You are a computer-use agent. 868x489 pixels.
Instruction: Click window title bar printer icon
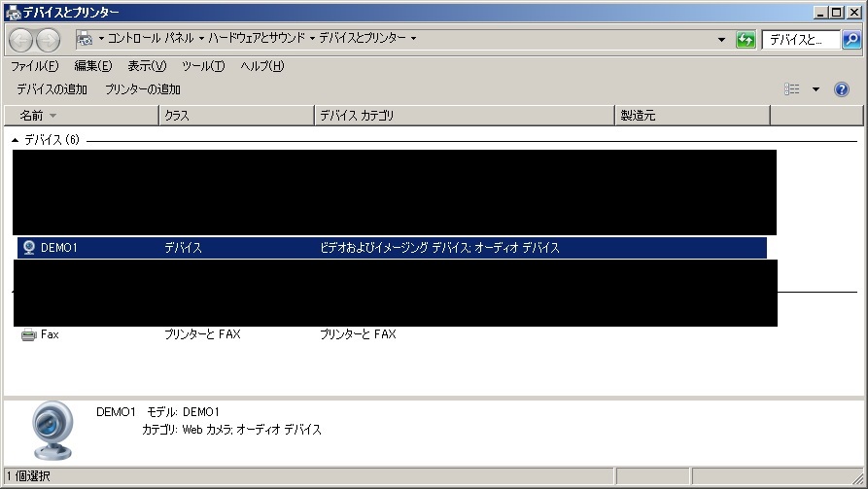click(x=13, y=13)
